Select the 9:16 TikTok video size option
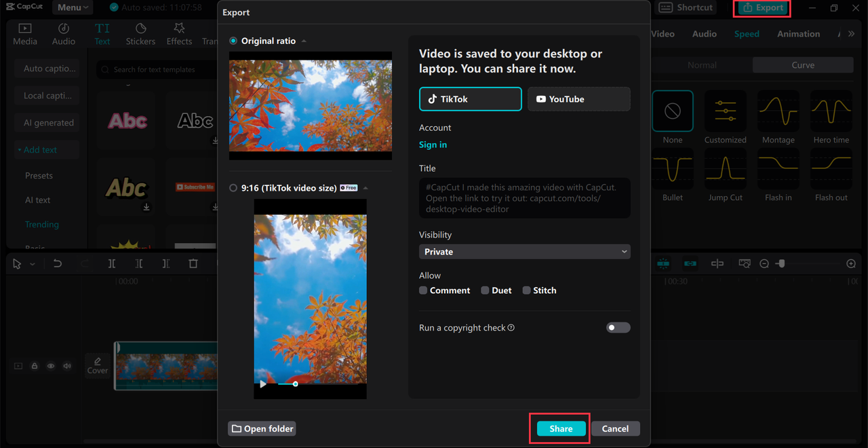 click(x=233, y=188)
